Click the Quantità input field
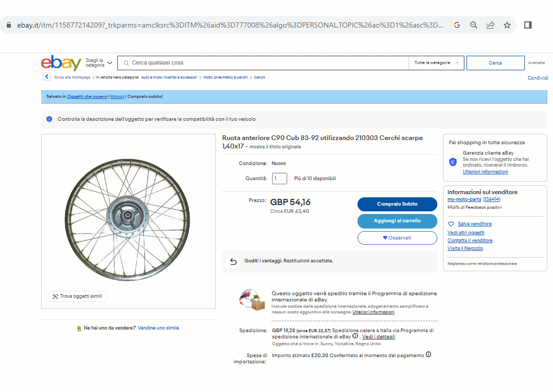This screenshot has width=553, height=392. 279,179
